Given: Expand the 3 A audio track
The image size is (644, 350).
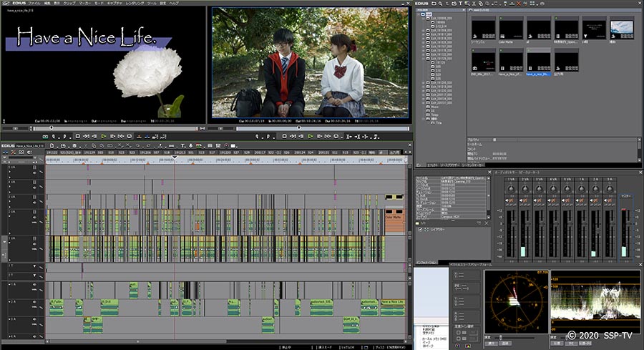Looking at the screenshot, I should (9, 319).
